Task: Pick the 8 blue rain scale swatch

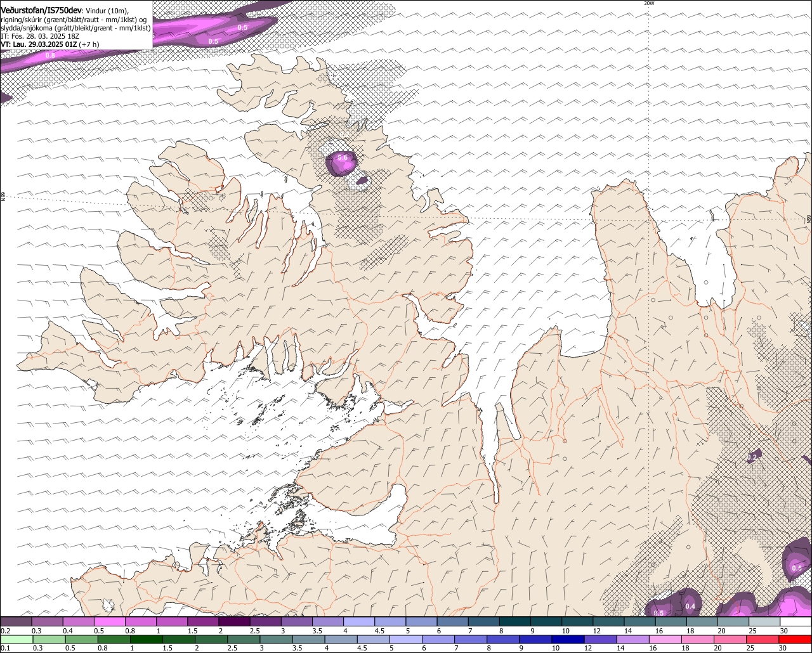Action: [x=505, y=640]
